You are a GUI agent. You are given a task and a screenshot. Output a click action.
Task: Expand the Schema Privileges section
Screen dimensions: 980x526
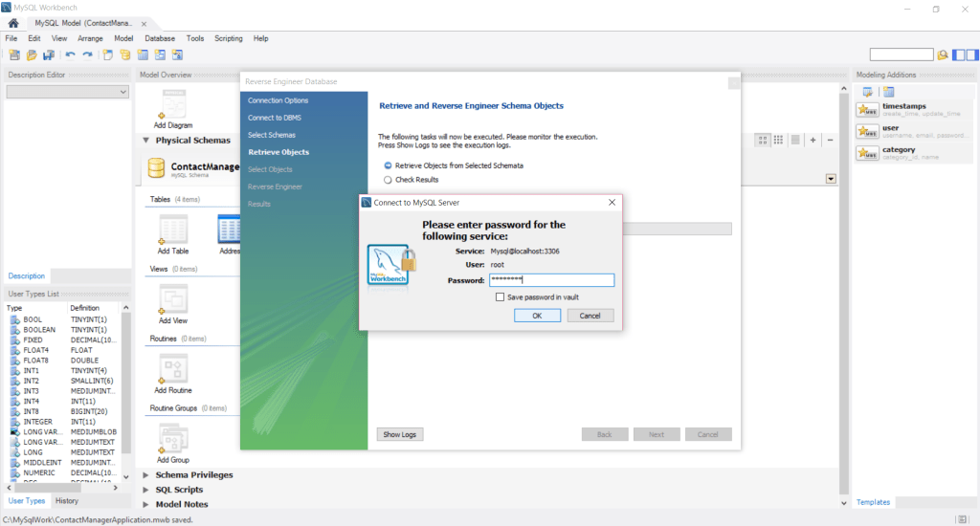click(145, 475)
